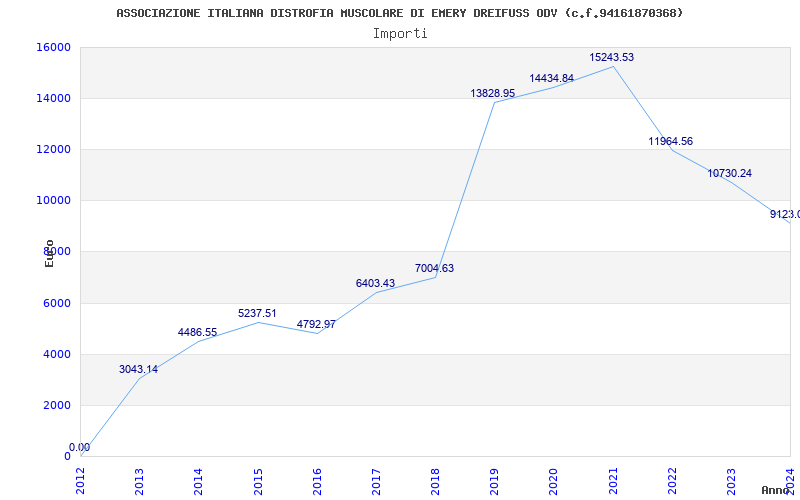Select the 3043.14 data label

click(x=138, y=369)
